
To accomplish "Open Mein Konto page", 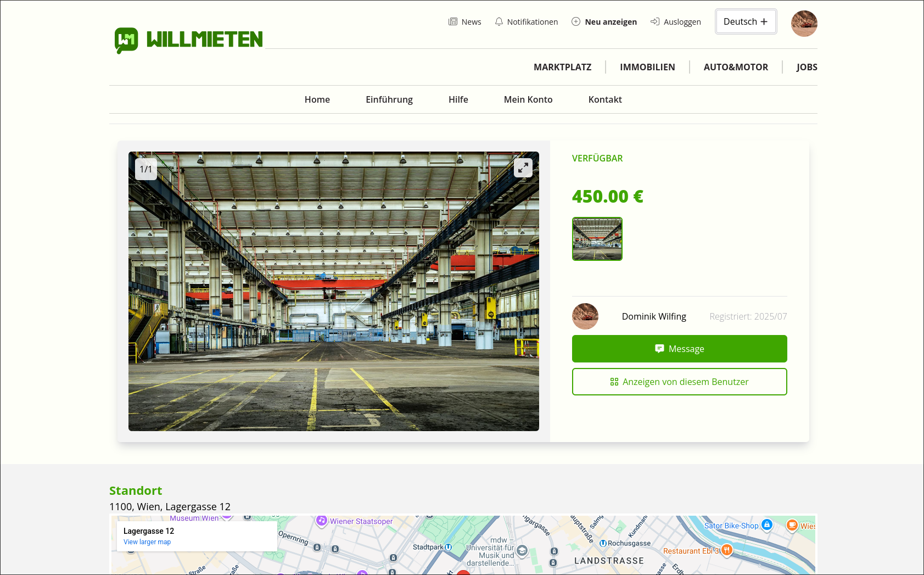I will pyautogui.click(x=528, y=99).
